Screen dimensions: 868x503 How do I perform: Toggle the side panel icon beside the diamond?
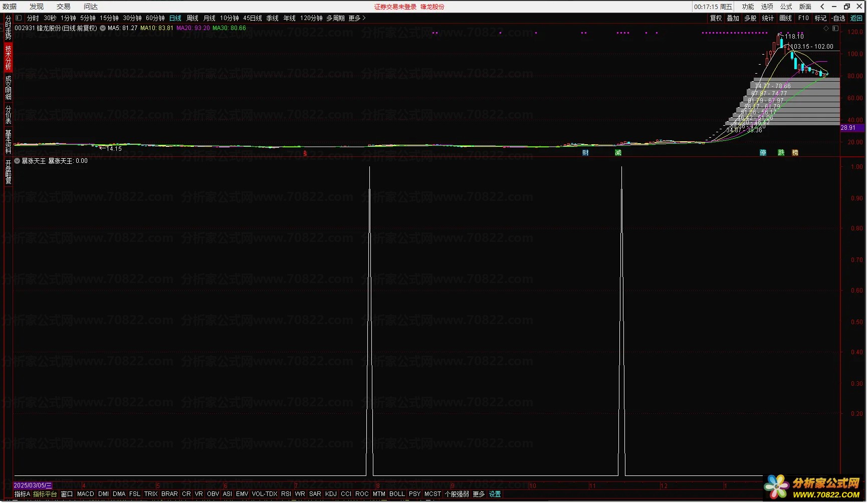pyautogui.click(x=835, y=29)
